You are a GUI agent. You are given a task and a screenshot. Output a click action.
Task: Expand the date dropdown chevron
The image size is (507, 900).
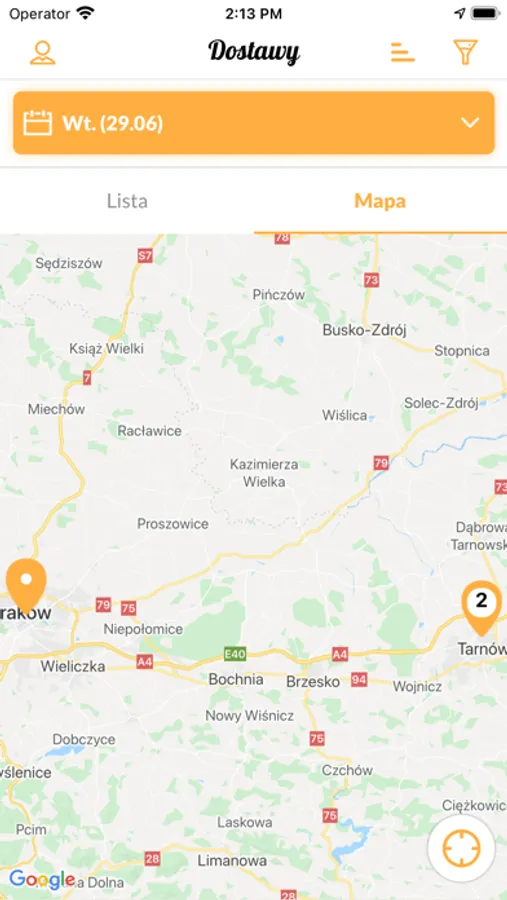[470, 123]
